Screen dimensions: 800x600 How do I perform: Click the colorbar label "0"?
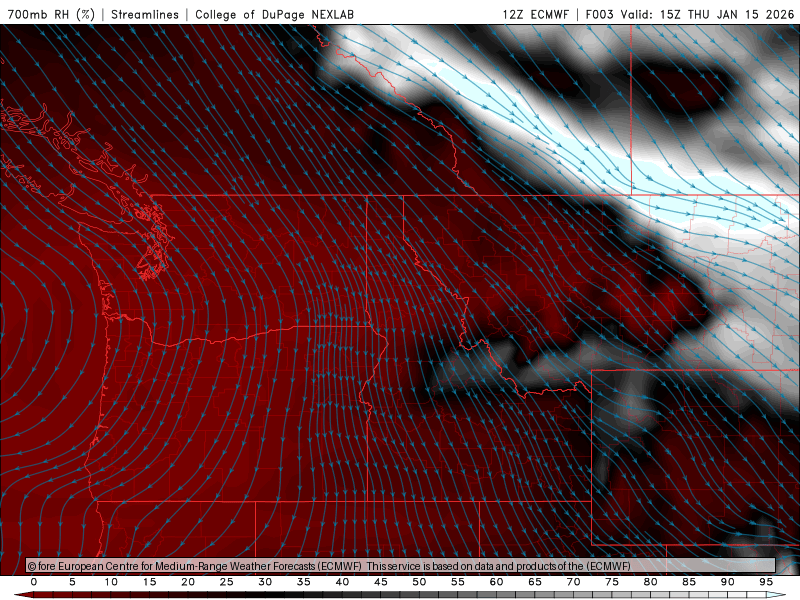click(34, 582)
